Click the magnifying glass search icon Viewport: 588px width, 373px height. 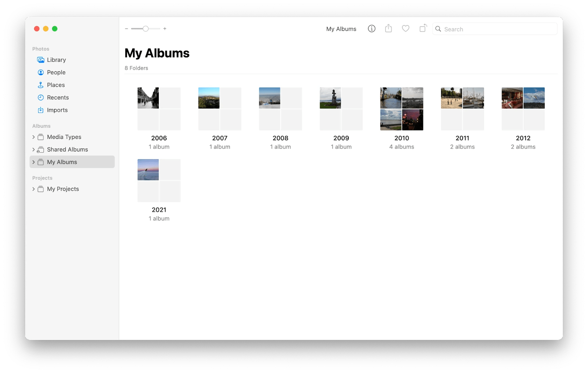click(x=438, y=29)
